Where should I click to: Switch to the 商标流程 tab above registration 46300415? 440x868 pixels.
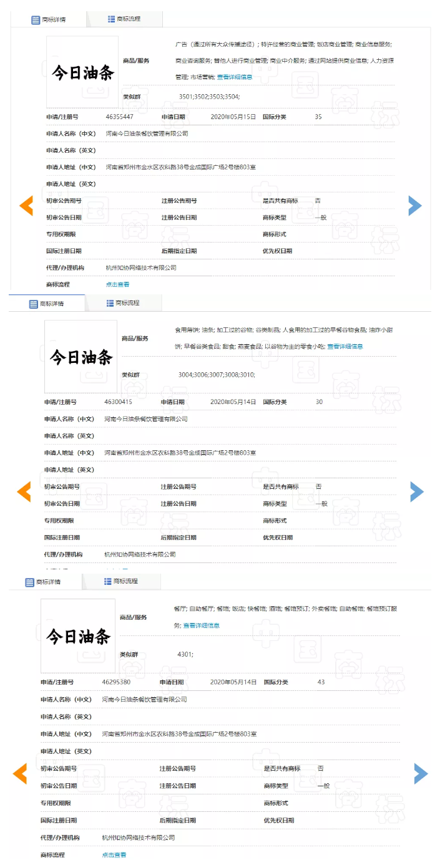123,303
